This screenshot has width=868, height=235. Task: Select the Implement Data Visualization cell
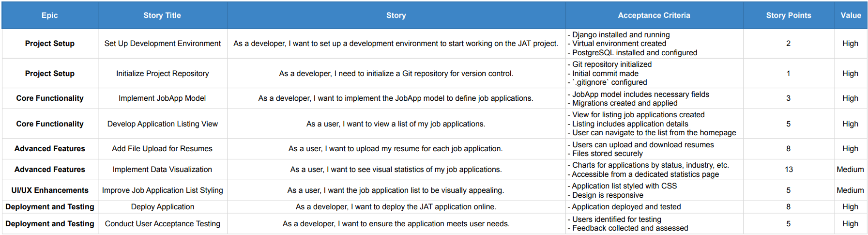[162, 170]
